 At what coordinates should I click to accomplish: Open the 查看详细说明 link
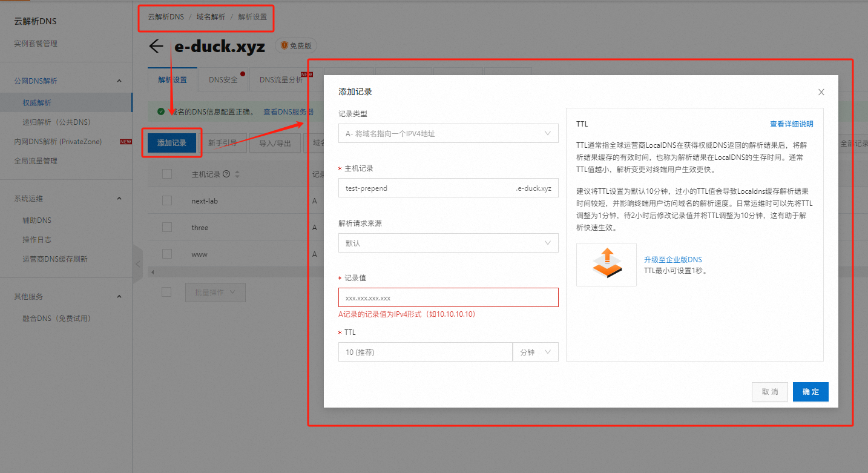coord(791,124)
